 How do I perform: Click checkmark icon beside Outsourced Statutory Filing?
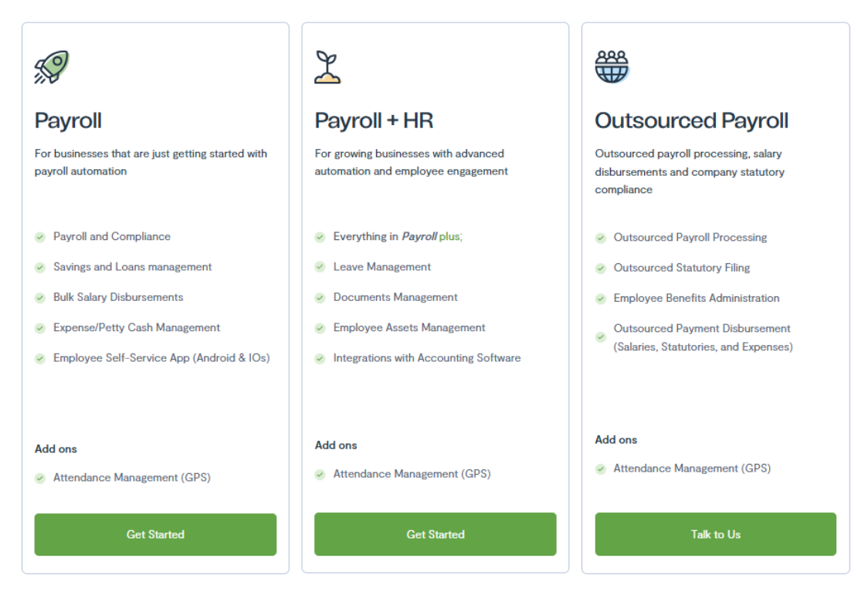tap(600, 269)
